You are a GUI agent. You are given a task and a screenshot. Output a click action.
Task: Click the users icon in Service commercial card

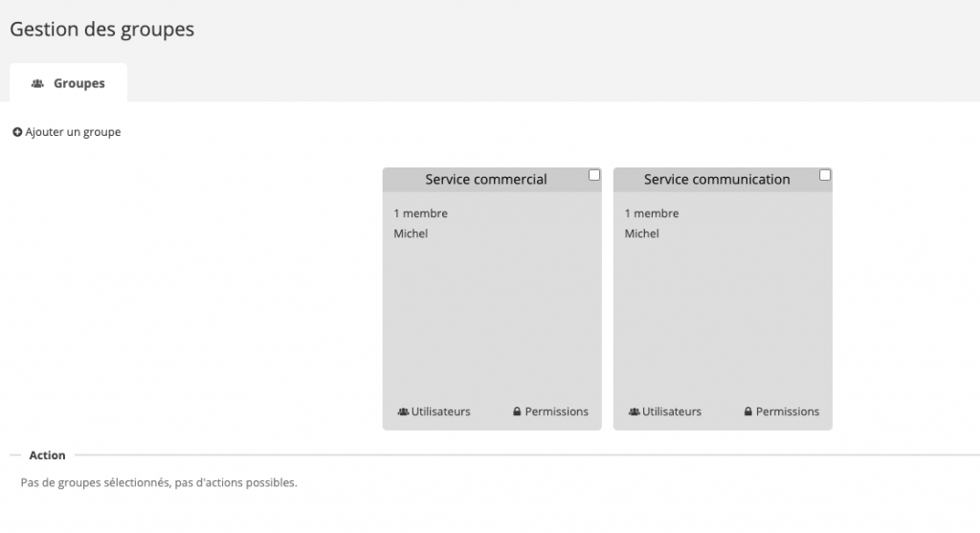click(403, 411)
